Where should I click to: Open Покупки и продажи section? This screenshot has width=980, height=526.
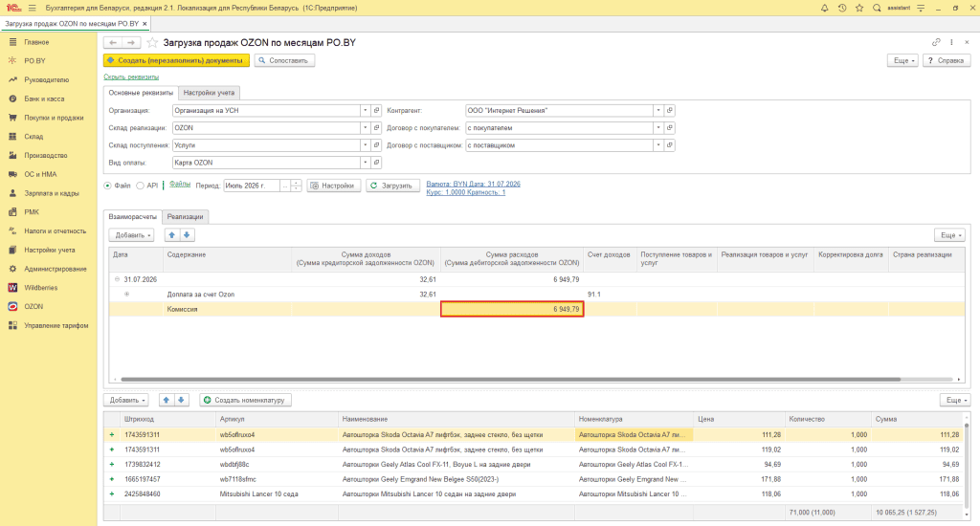tap(54, 118)
